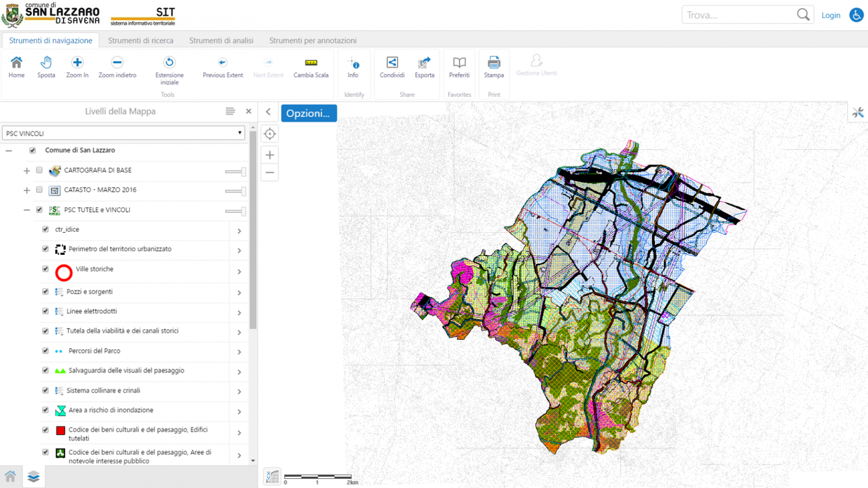Viewport: 868px width, 488px height.
Task: Close the Livelli della Mappa panel
Action: pyautogui.click(x=249, y=111)
